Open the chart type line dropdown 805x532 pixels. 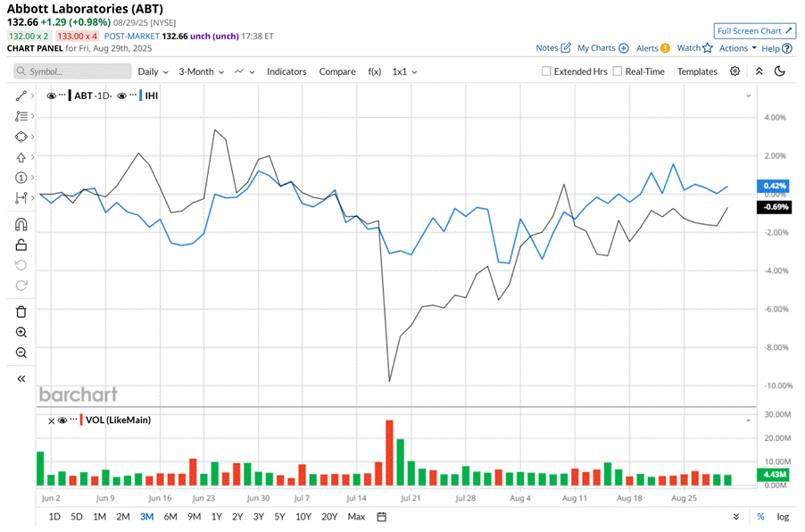pos(245,72)
